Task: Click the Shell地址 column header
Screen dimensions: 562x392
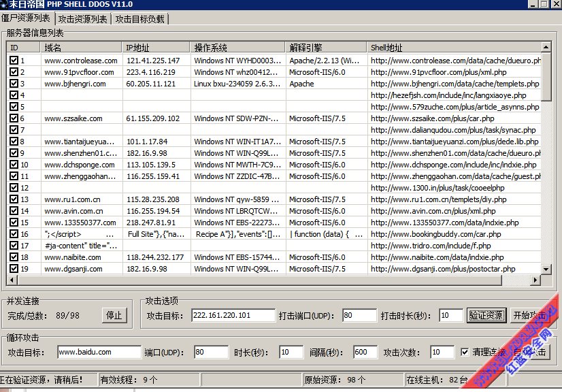Action: (x=454, y=48)
